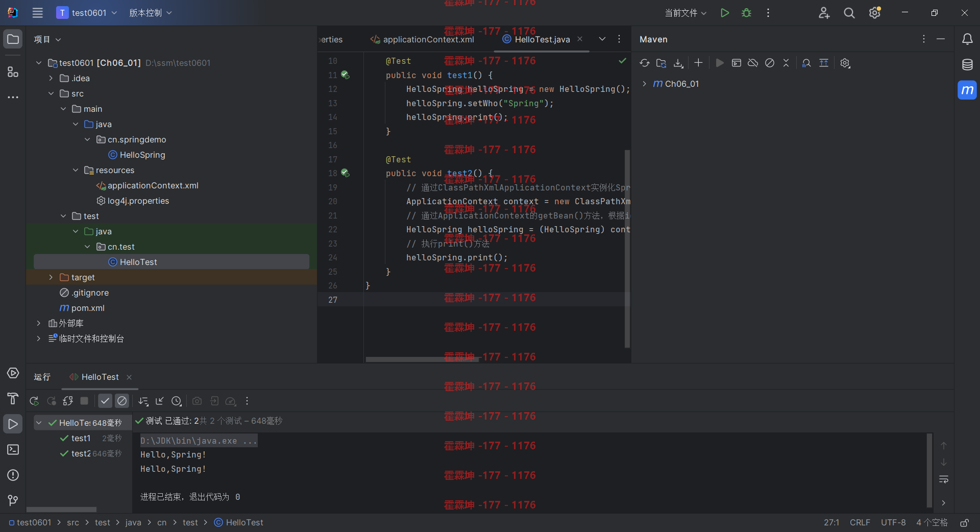
Task: Select pom.xml in the project tree
Action: pos(82,308)
